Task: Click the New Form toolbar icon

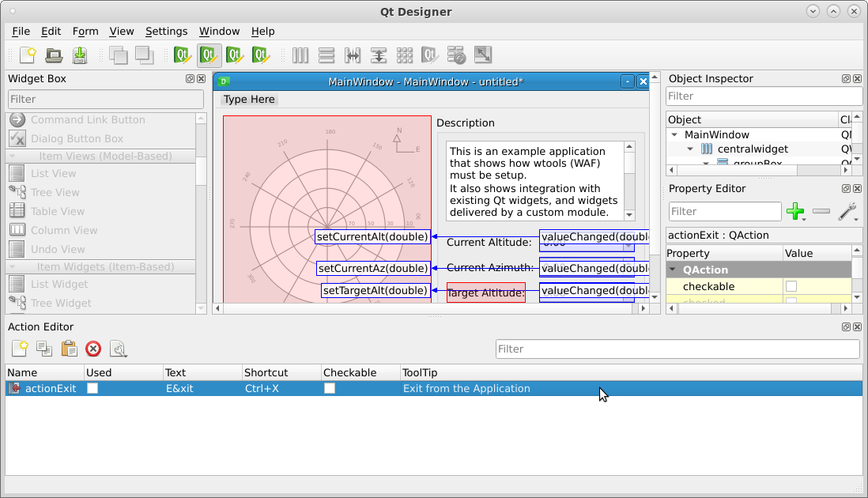Action: 28,55
